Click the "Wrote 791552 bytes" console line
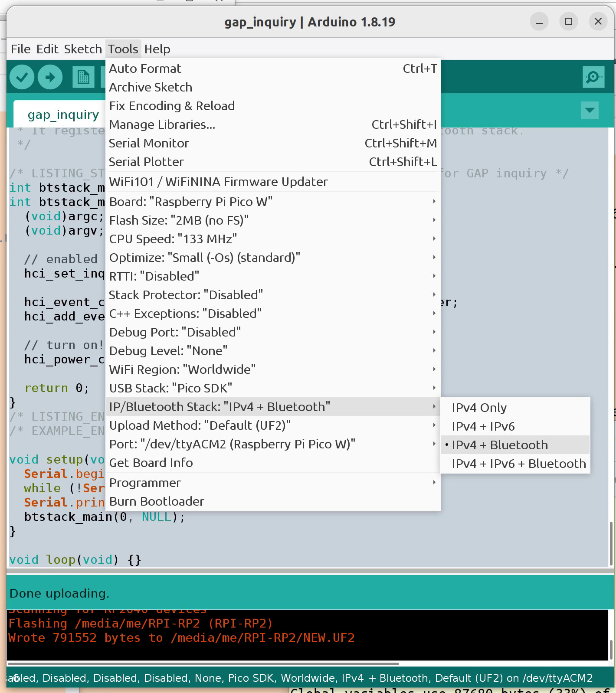Viewport: 616px width, 693px height. pos(181,638)
